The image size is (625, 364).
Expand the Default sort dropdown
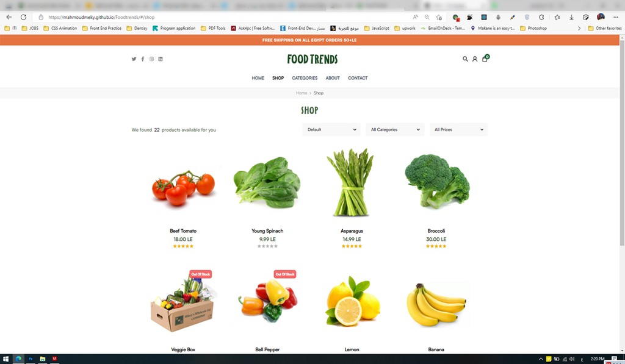coord(331,129)
